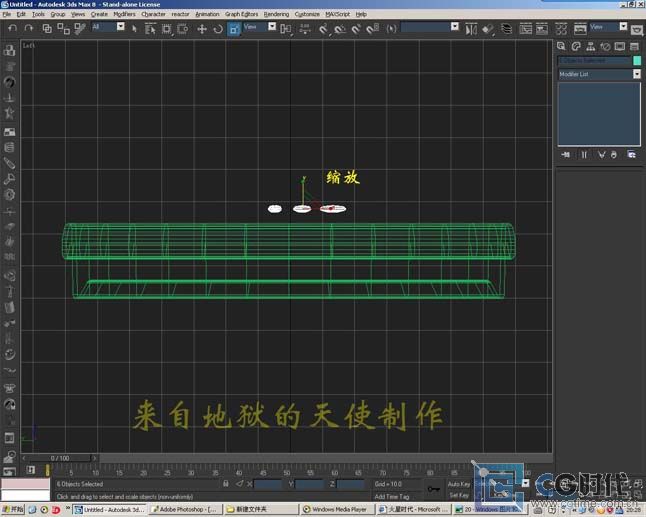The image size is (646, 517).
Task: Click Add Time Tag
Action: click(392, 496)
